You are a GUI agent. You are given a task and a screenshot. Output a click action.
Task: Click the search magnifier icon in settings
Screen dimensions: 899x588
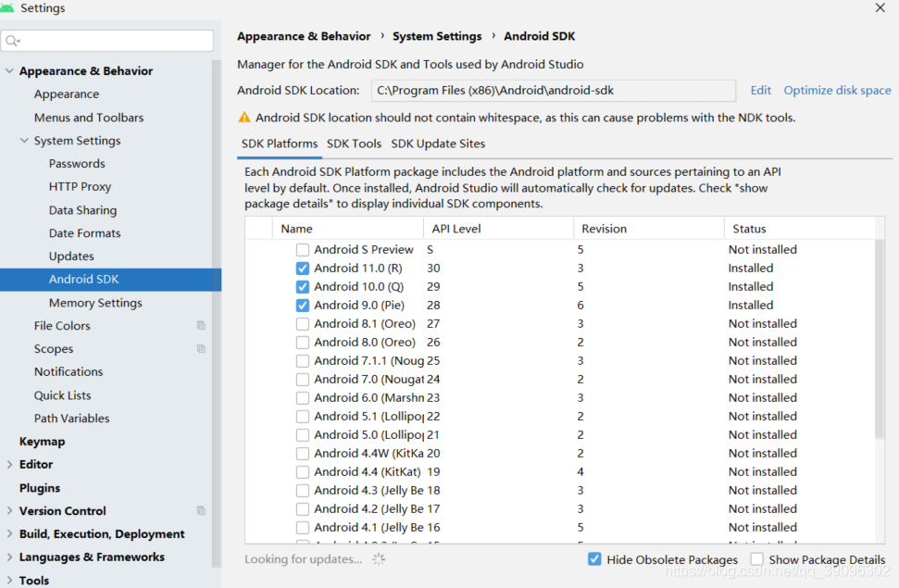[x=12, y=41]
